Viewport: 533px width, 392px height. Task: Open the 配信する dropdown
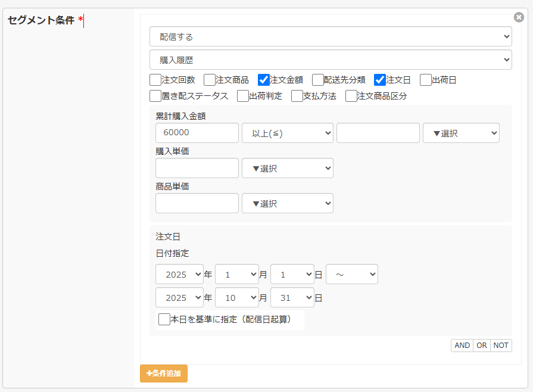[331, 36]
